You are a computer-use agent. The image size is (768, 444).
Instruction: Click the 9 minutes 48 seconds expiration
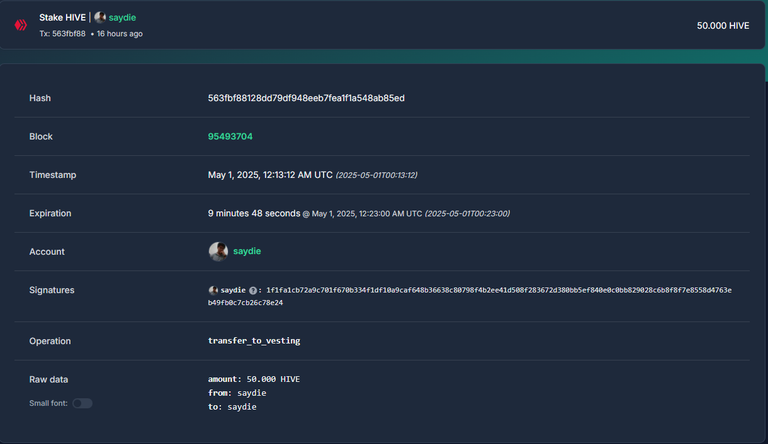[254, 213]
